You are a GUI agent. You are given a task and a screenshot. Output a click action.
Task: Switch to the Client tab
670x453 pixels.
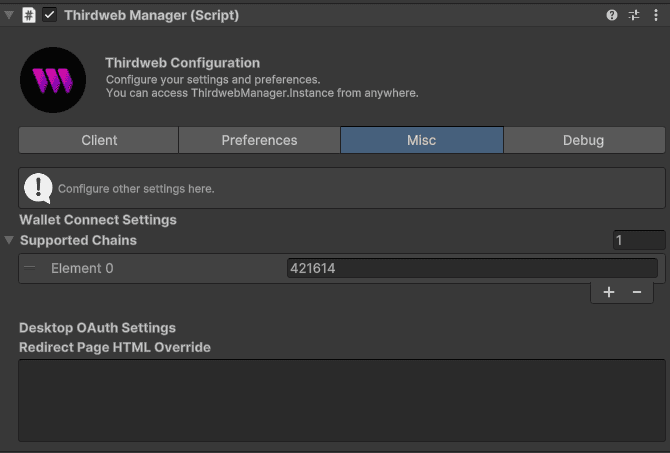[99, 140]
